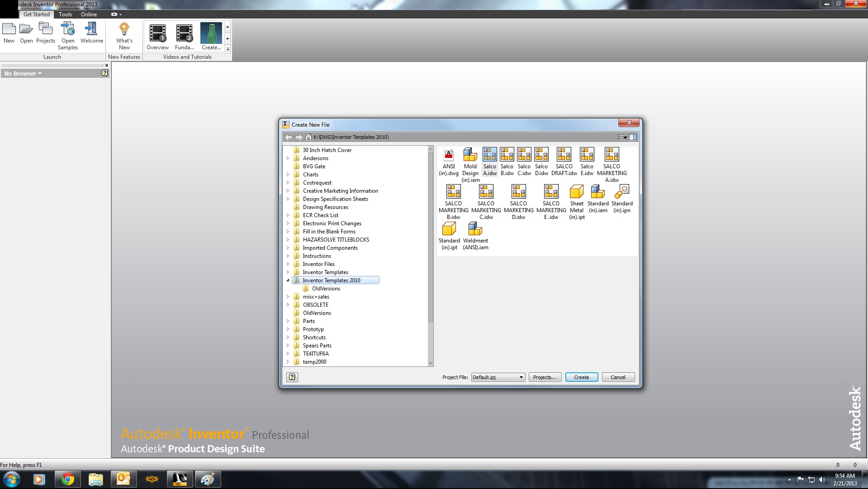Select the ANSI (in).dwg template
Screen dimensions: 868x489
pos(449,162)
